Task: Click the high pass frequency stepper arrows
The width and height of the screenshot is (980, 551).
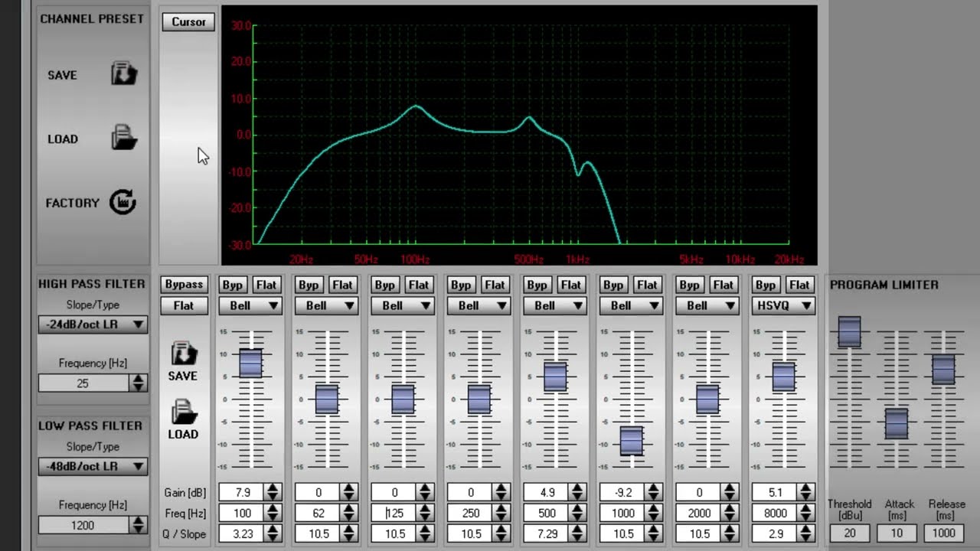Action: click(138, 383)
